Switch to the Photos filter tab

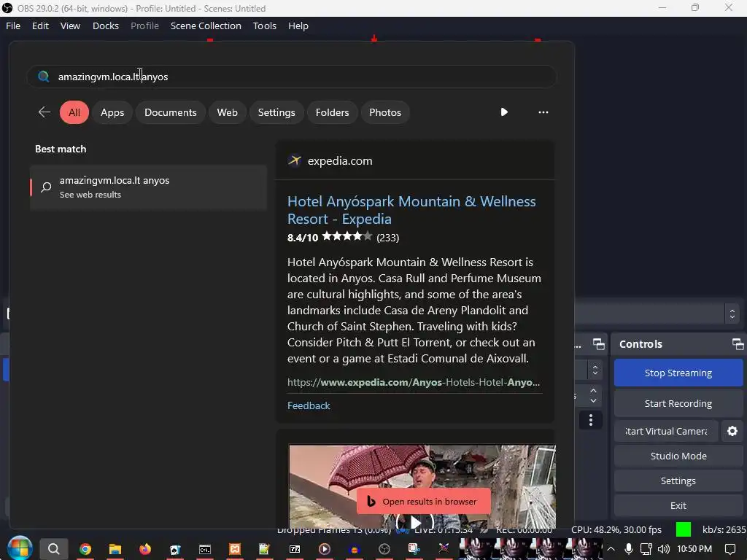(x=385, y=112)
